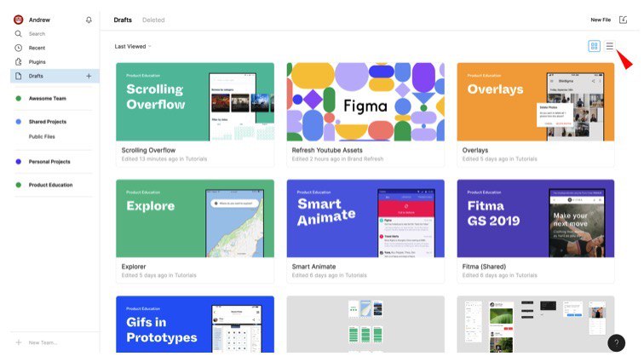This screenshot has width=644, height=362.
Task: Click the New Team plus icon
Action: 19,342
